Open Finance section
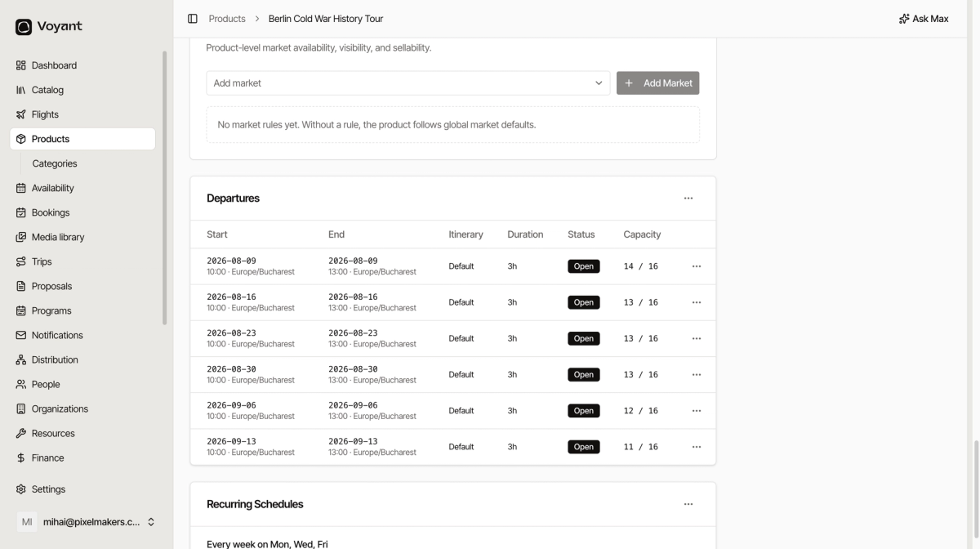This screenshot has width=980, height=549. click(x=82, y=457)
